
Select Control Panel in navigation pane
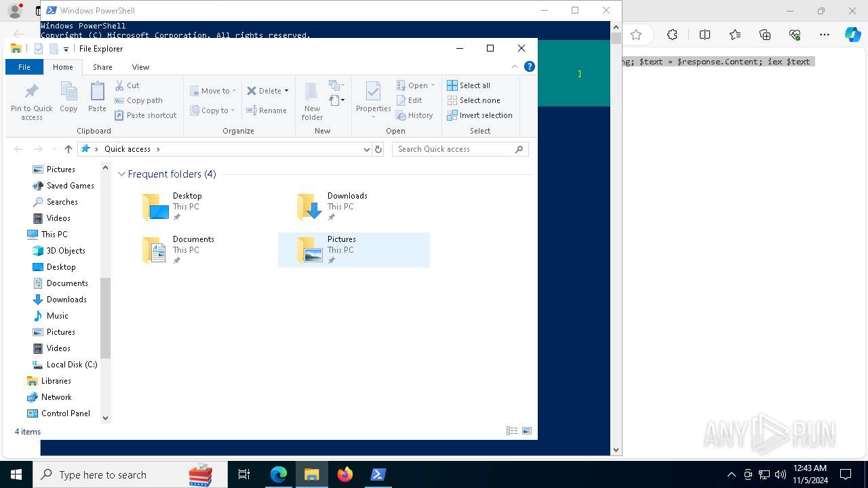tap(58, 413)
